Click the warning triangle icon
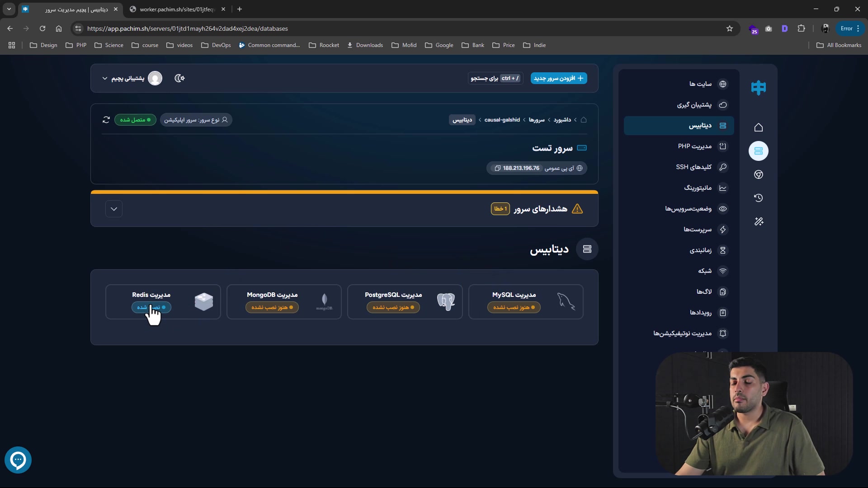Viewport: 868px width, 488px height. pos(577,209)
